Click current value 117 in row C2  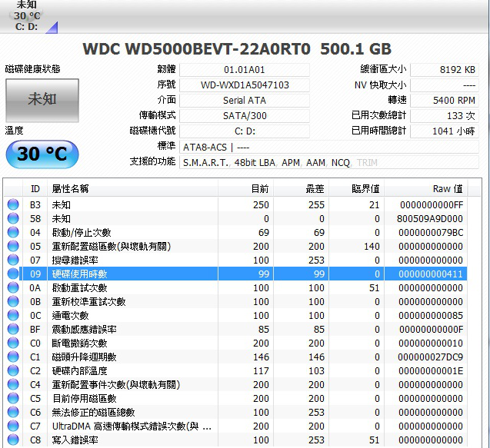(261, 370)
